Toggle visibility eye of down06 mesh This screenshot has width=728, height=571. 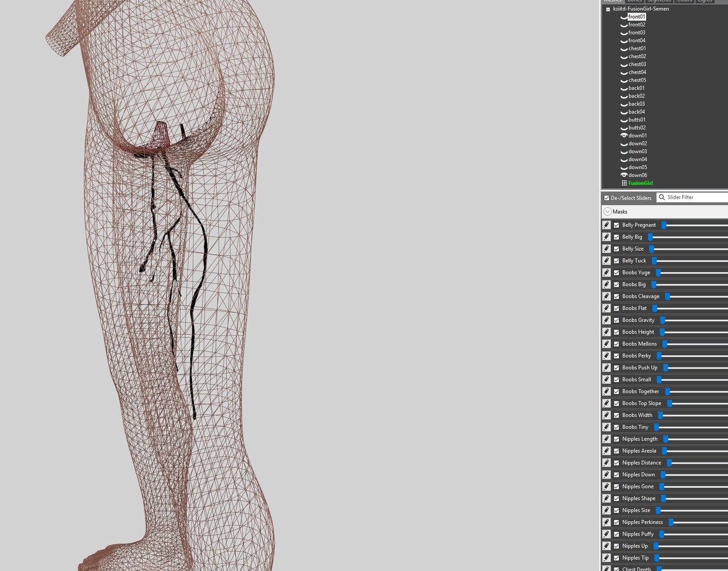tap(624, 176)
